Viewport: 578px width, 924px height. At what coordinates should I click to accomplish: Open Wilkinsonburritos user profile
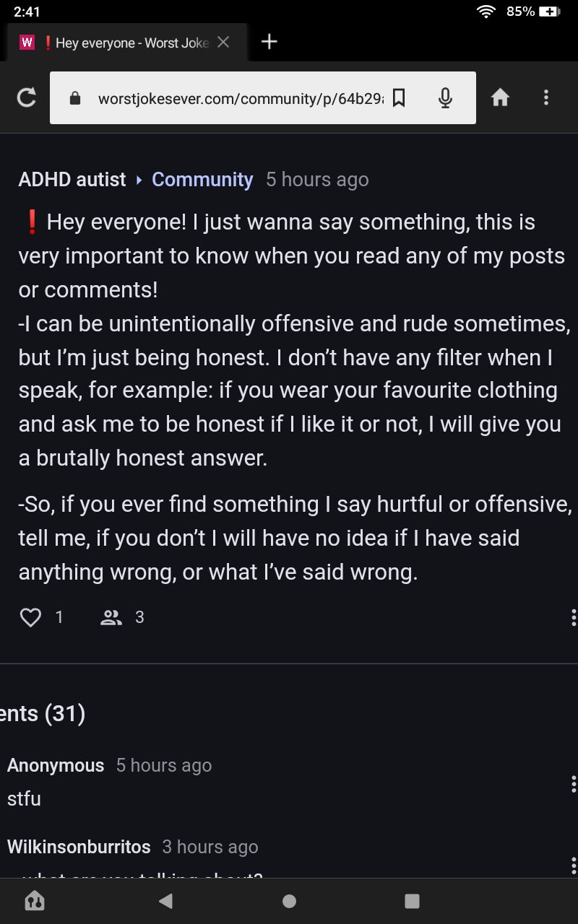79,847
